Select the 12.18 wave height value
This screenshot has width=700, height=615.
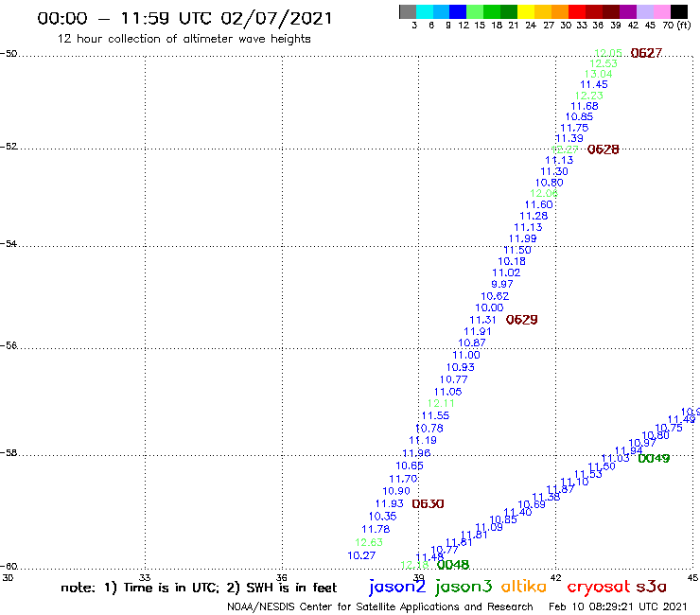click(x=414, y=565)
